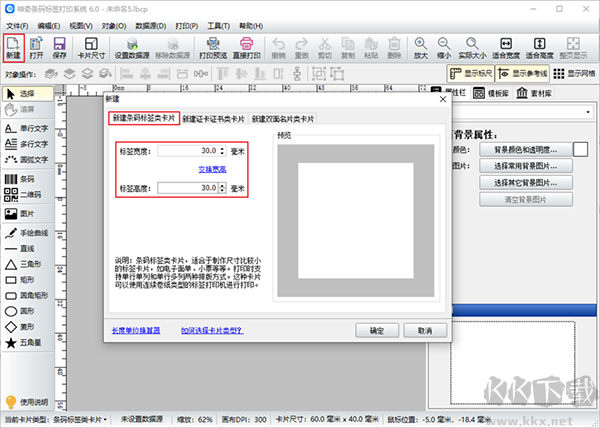Click the background color white swatch

[x=580, y=150]
